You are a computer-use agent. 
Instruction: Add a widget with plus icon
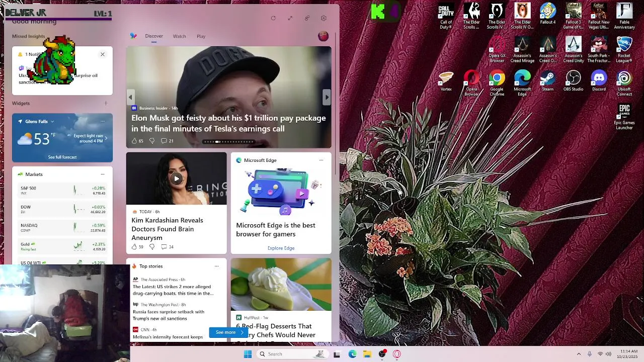pyautogui.click(x=106, y=103)
